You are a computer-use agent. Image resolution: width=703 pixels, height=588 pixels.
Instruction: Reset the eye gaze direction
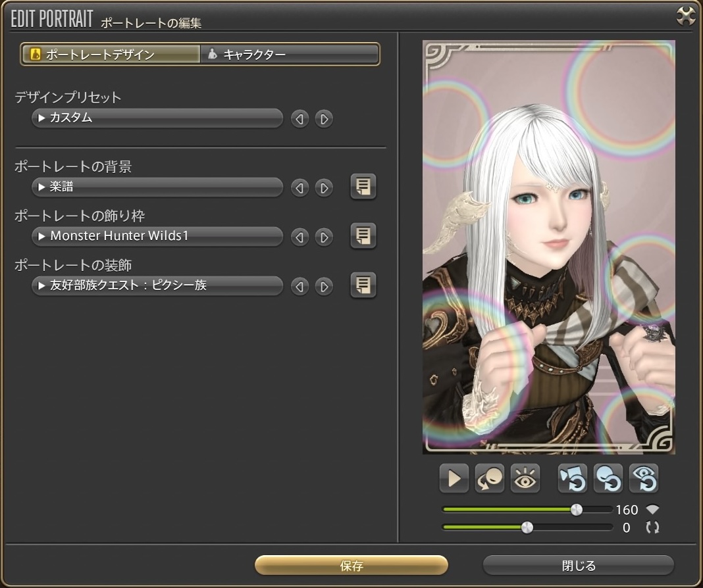coord(643,479)
